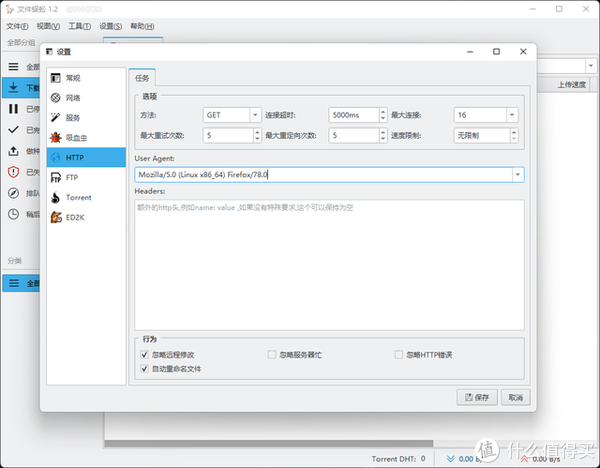Click the 保存 button
The height and width of the screenshot is (468, 600).
(477, 397)
